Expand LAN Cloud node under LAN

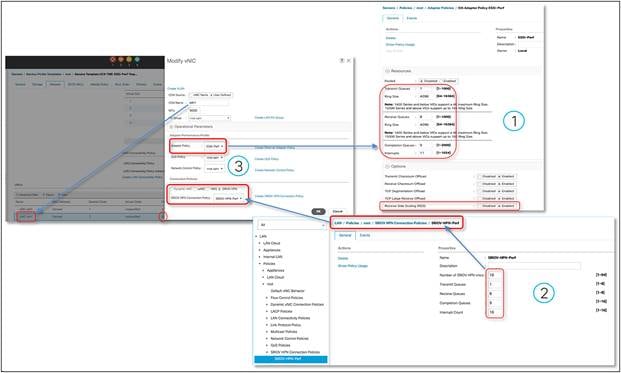coord(260,243)
